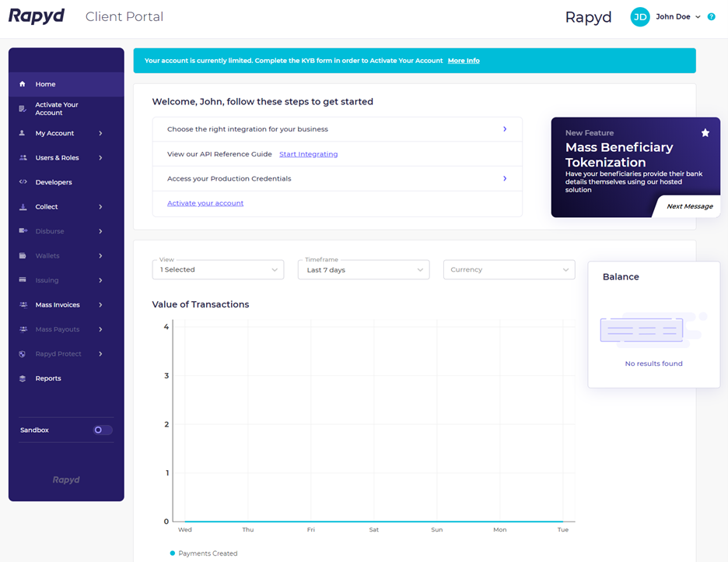Viewport: 728px width, 562px height.
Task: Open the help question mark icon
Action: [712, 16]
